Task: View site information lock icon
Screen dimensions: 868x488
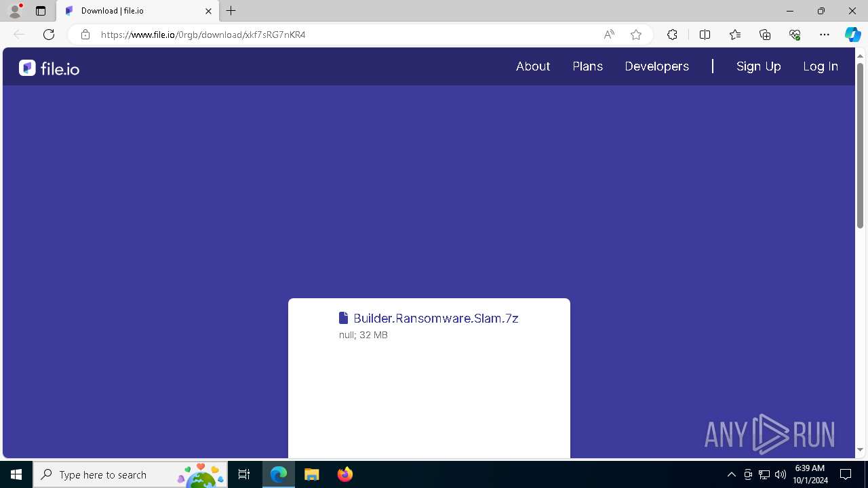Action: tap(85, 35)
